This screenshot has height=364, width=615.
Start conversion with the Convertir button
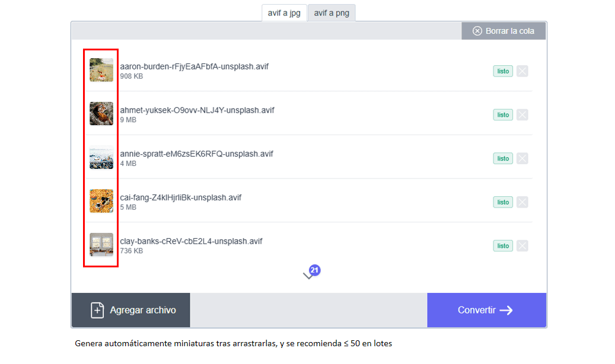coord(486,309)
